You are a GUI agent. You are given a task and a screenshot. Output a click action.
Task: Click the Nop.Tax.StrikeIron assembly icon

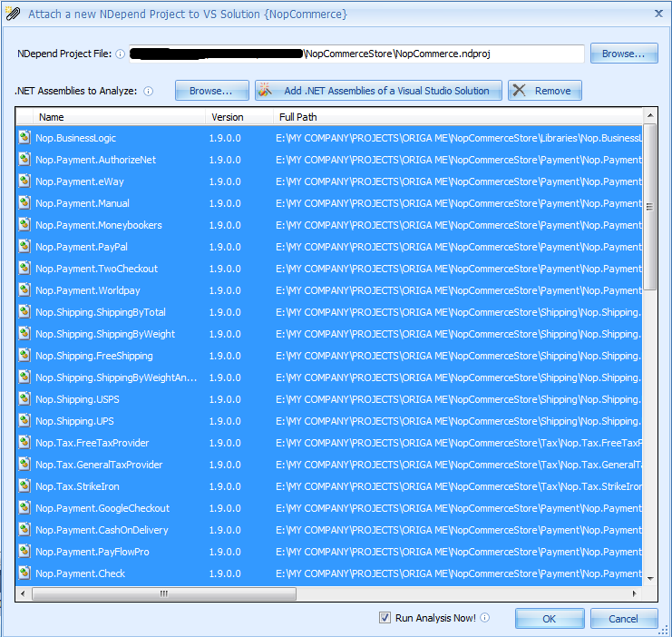pyautogui.click(x=24, y=486)
